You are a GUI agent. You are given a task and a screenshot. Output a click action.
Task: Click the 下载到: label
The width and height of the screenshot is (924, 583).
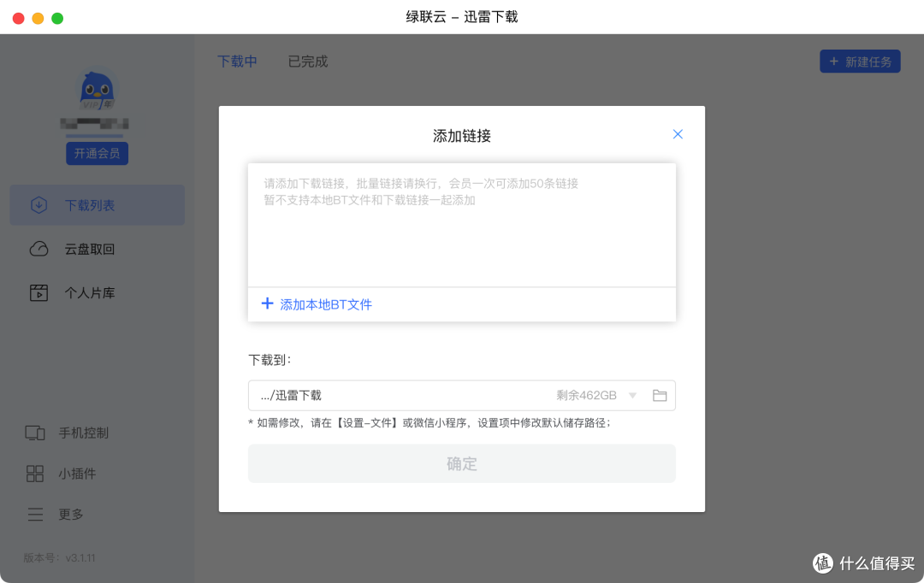tap(269, 360)
